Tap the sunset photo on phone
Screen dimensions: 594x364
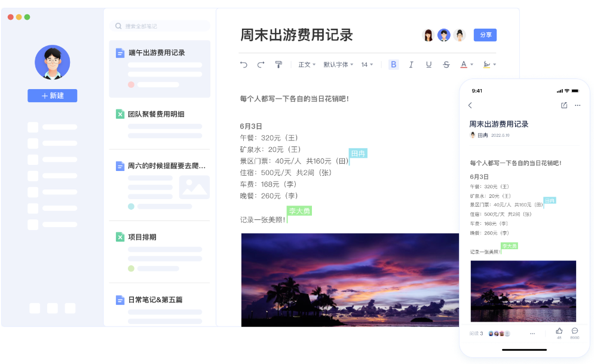[x=523, y=291]
